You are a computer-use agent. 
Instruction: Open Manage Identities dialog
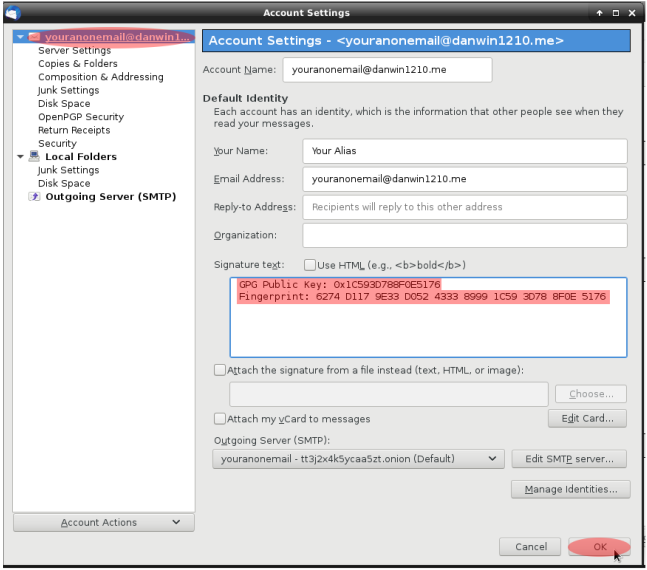[570, 489]
